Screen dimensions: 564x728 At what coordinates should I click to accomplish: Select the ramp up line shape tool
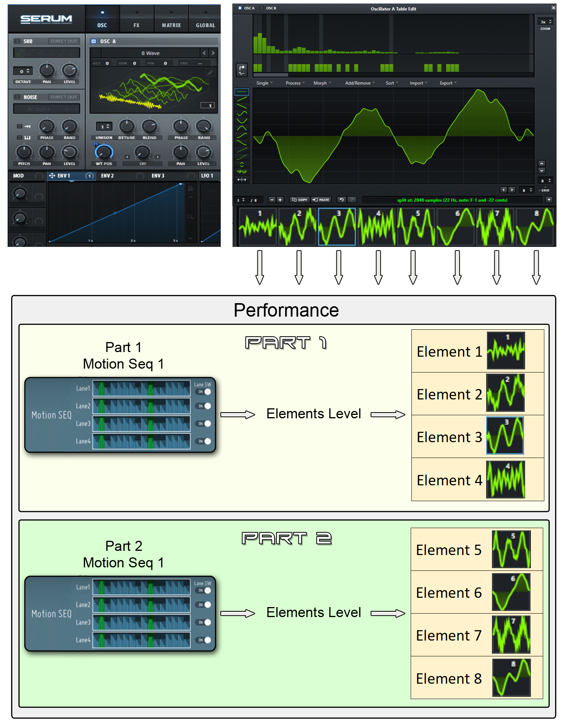click(242, 99)
